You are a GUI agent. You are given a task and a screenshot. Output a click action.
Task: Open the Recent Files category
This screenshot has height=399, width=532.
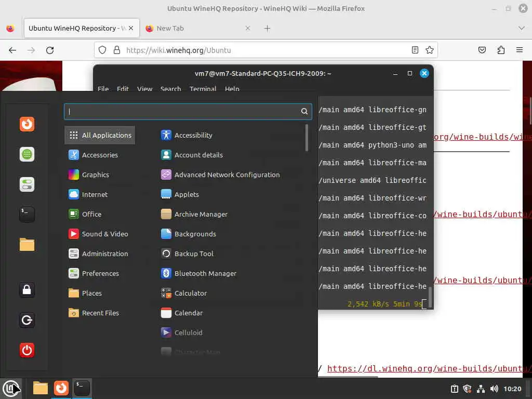[x=94, y=313]
